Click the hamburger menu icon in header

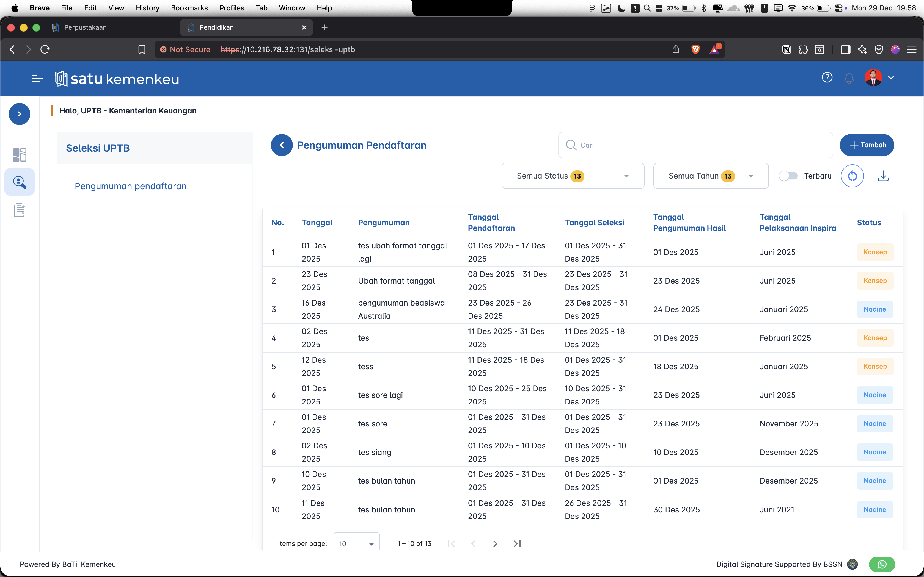37,79
